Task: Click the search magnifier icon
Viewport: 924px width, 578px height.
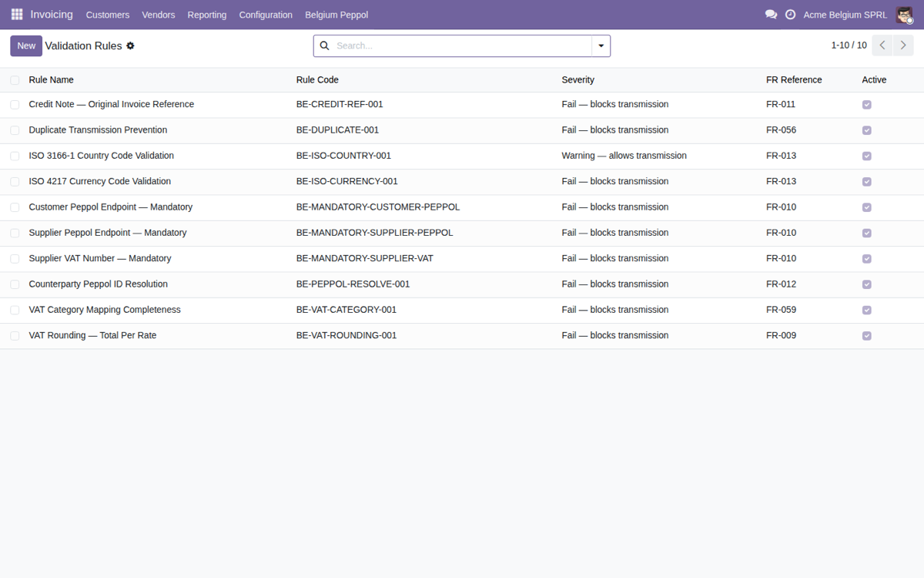Action: [324, 46]
